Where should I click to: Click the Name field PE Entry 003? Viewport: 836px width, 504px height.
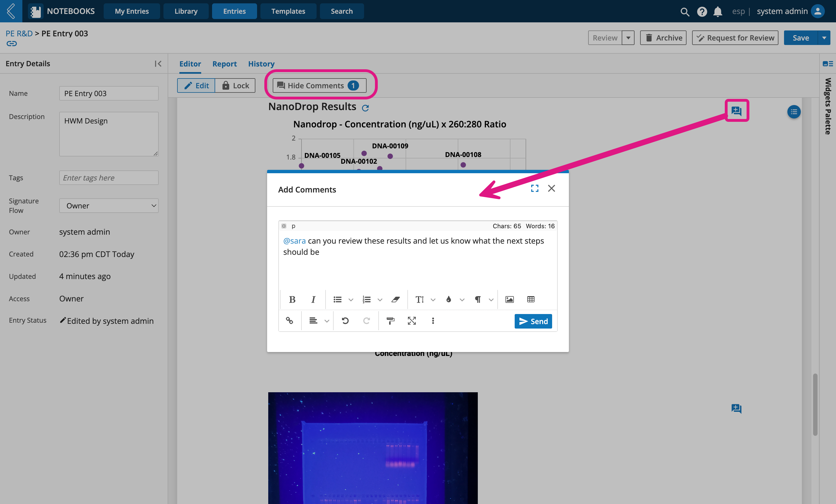[x=109, y=93]
